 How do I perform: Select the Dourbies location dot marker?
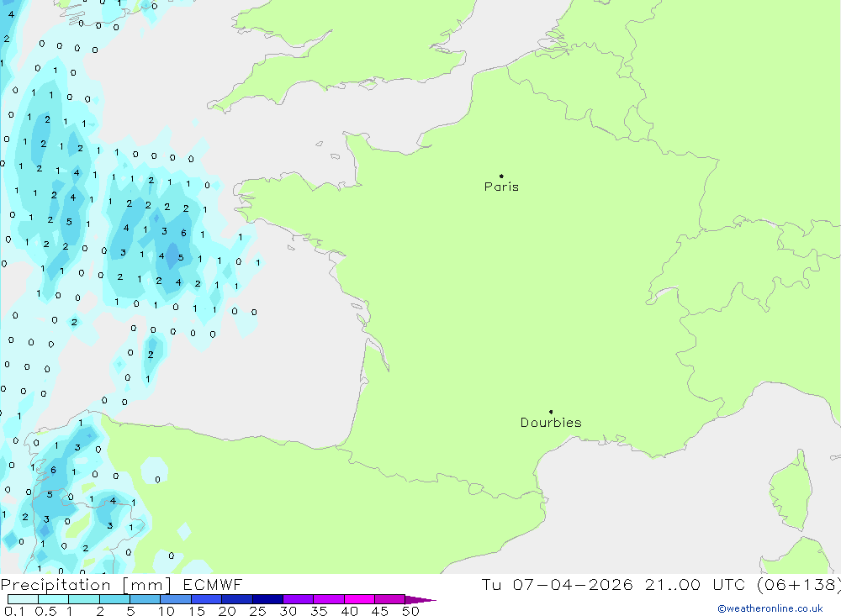coord(551,412)
